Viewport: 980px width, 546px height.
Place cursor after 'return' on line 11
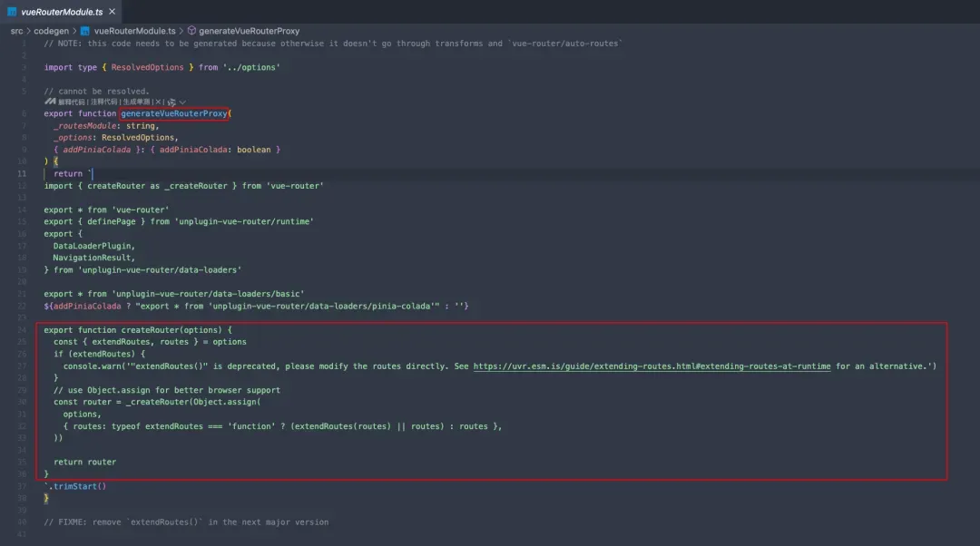point(83,173)
